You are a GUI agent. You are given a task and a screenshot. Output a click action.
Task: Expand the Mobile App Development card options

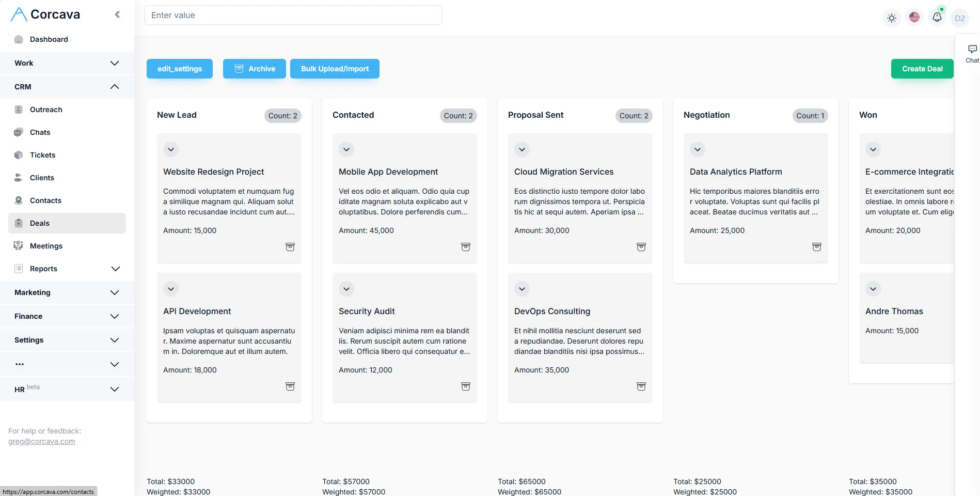346,149
